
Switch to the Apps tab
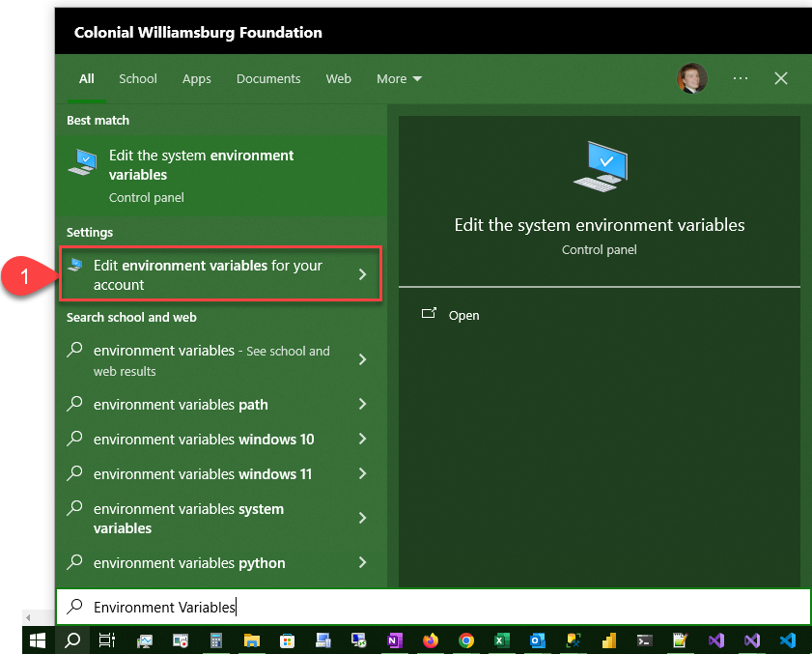(197, 79)
